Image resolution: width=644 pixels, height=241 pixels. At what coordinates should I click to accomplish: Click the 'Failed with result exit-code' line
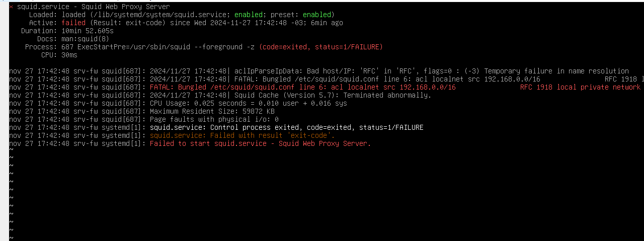tap(243, 135)
